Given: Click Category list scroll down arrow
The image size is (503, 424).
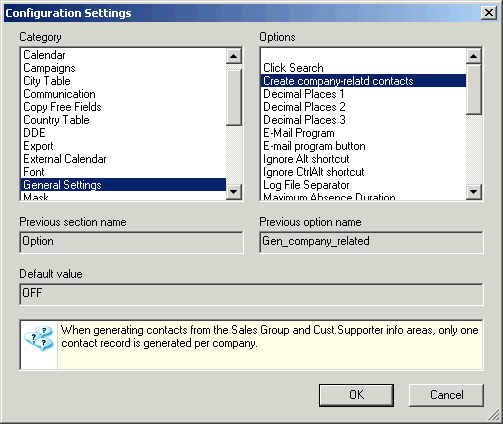Looking at the screenshot, I should pos(234,192).
